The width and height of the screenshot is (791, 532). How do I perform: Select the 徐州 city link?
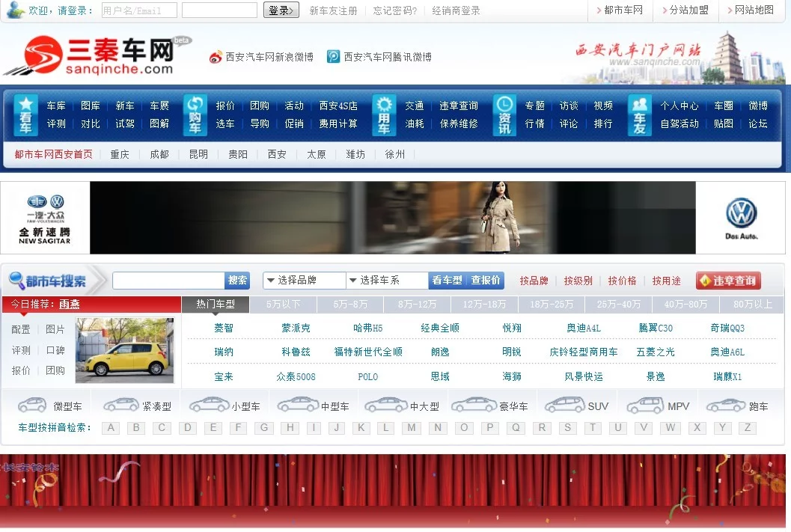click(x=394, y=154)
